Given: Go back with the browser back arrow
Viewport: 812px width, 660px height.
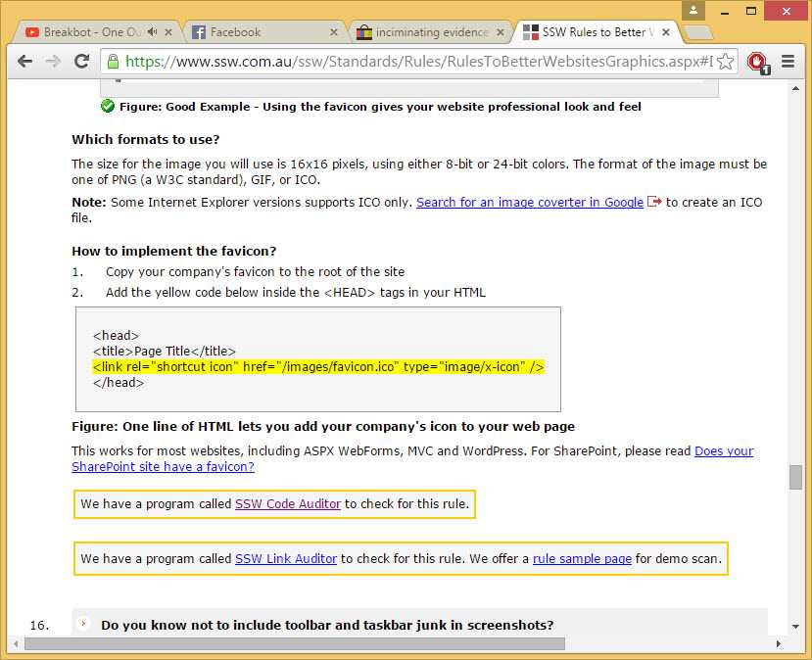Looking at the screenshot, I should [x=24, y=62].
